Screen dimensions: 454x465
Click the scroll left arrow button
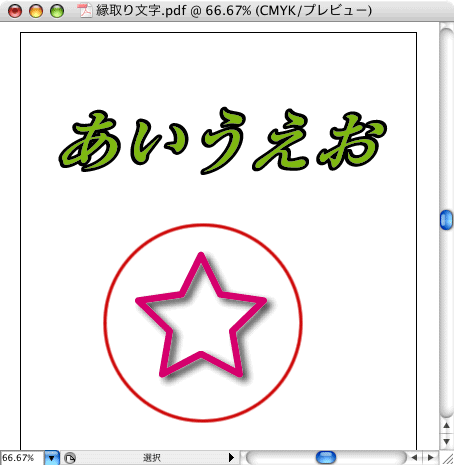coord(414,457)
